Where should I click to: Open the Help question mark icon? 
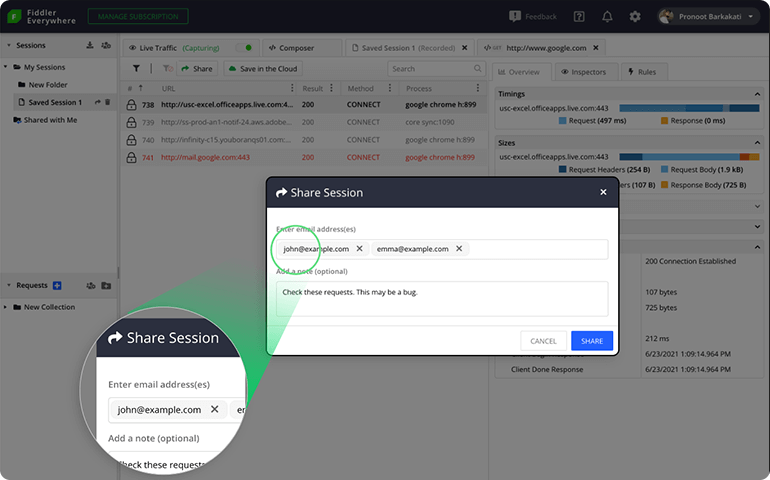click(x=579, y=17)
